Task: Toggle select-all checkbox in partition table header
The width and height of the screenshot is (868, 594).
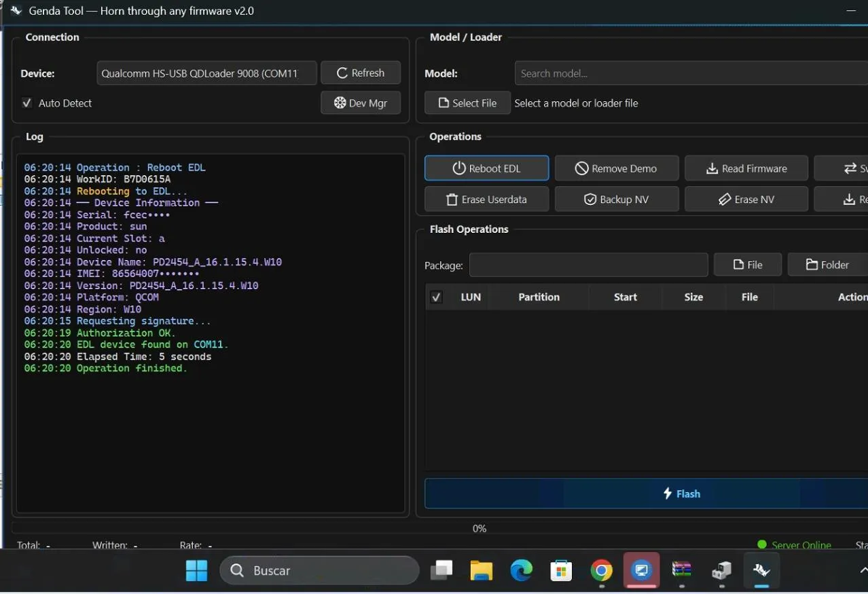Action: (437, 297)
